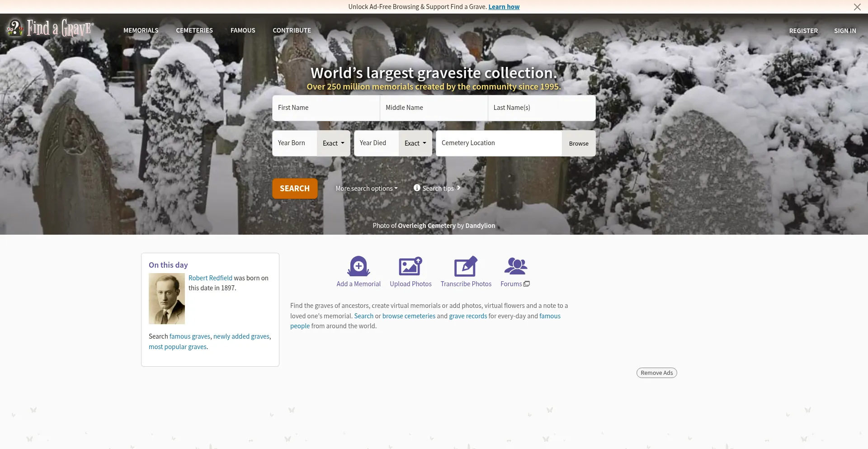Expand More search options

point(366,189)
